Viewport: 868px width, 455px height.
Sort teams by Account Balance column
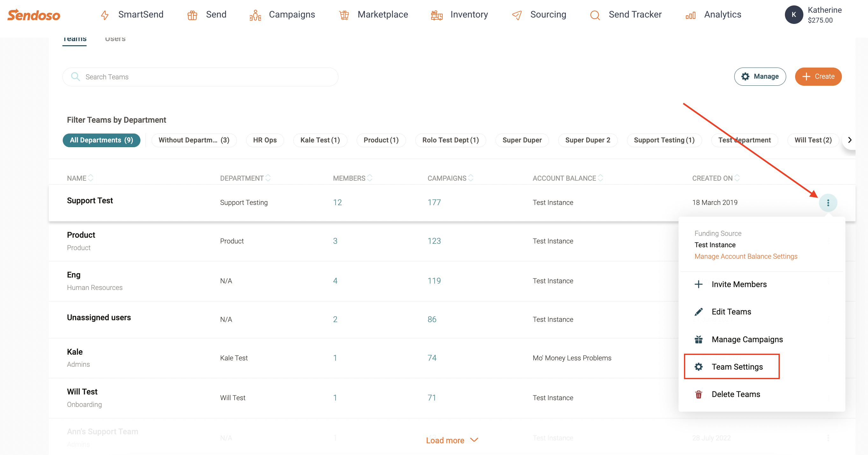tap(568, 178)
